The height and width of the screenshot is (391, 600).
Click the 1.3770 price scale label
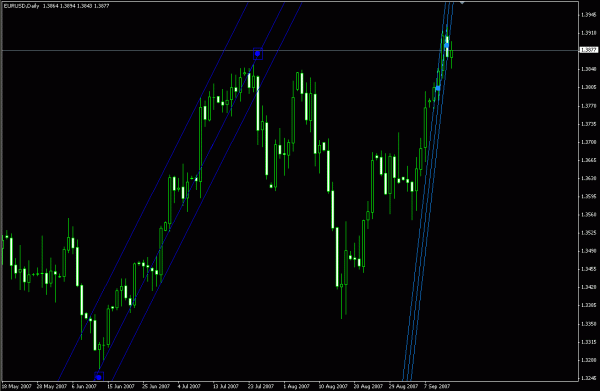coord(589,106)
